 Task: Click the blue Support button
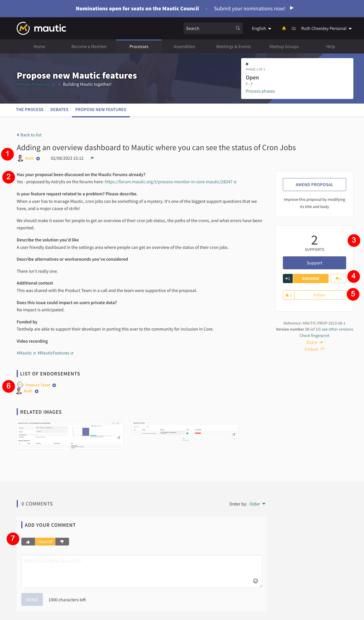314,263
